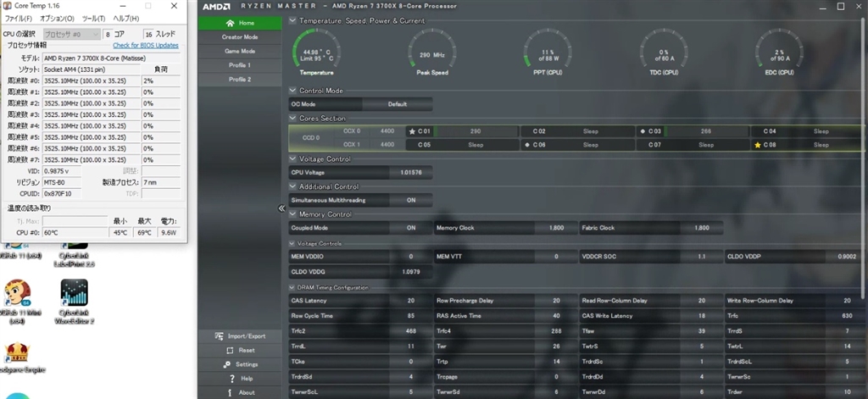The height and width of the screenshot is (399, 868).
Task: Click the CCX 0 speed value 4400
Action: 387,131
